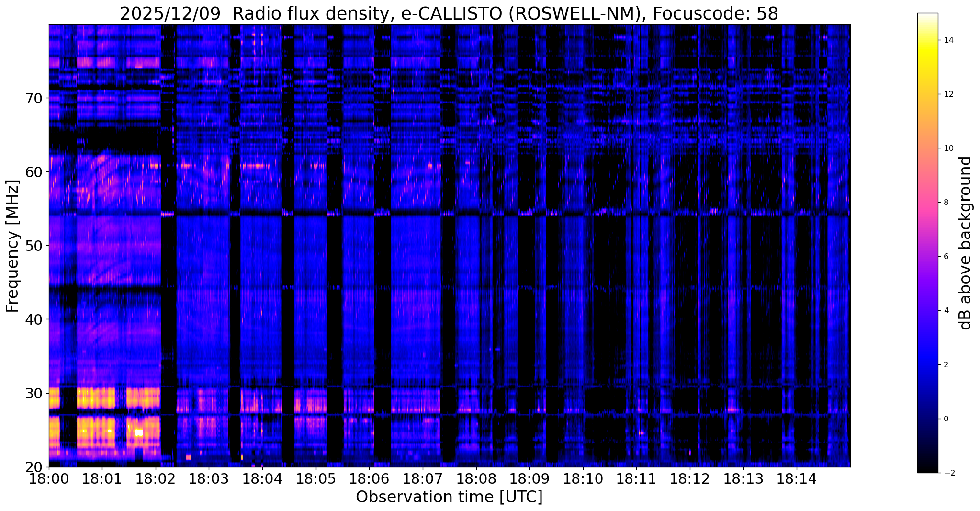
Task: Select the 18:05 time tick label
Action: 315,478
